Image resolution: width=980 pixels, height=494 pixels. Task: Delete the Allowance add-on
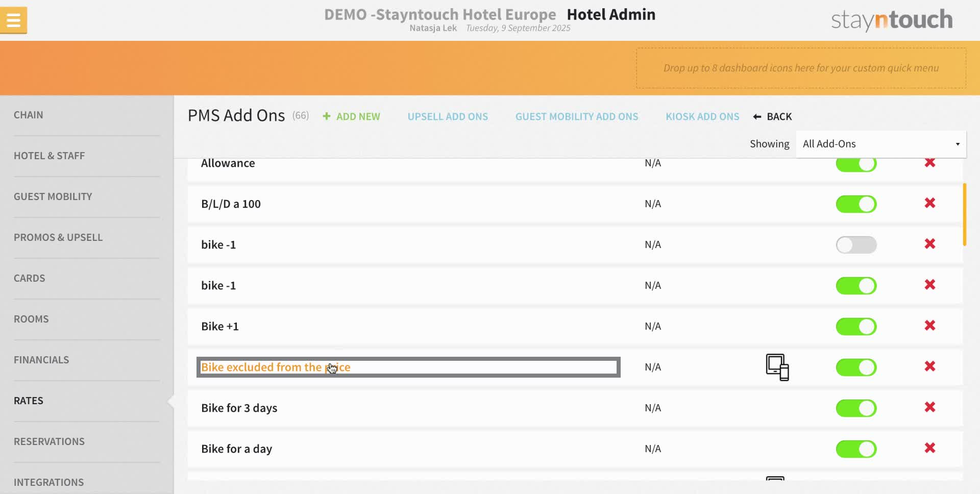[x=930, y=163]
